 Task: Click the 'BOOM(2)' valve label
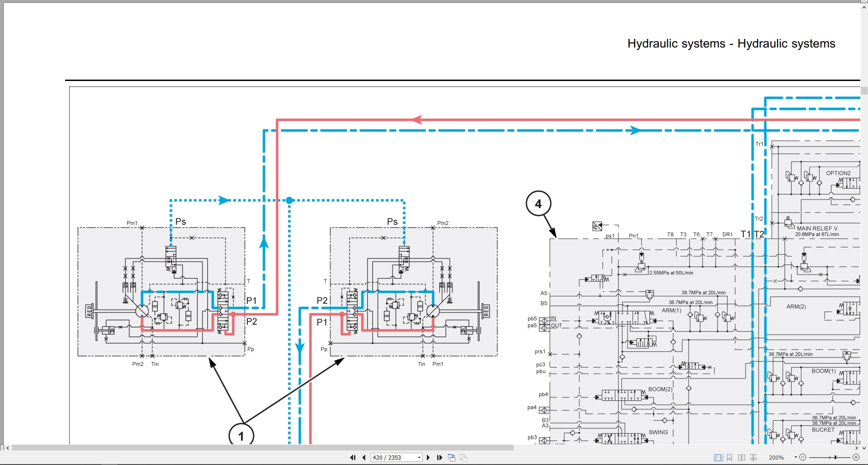660,389
